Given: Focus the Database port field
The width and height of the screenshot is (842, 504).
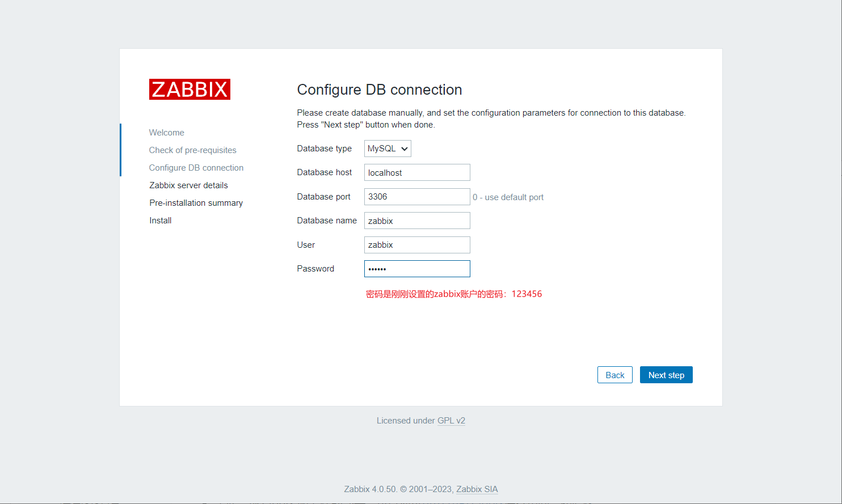Looking at the screenshot, I should click(x=417, y=197).
